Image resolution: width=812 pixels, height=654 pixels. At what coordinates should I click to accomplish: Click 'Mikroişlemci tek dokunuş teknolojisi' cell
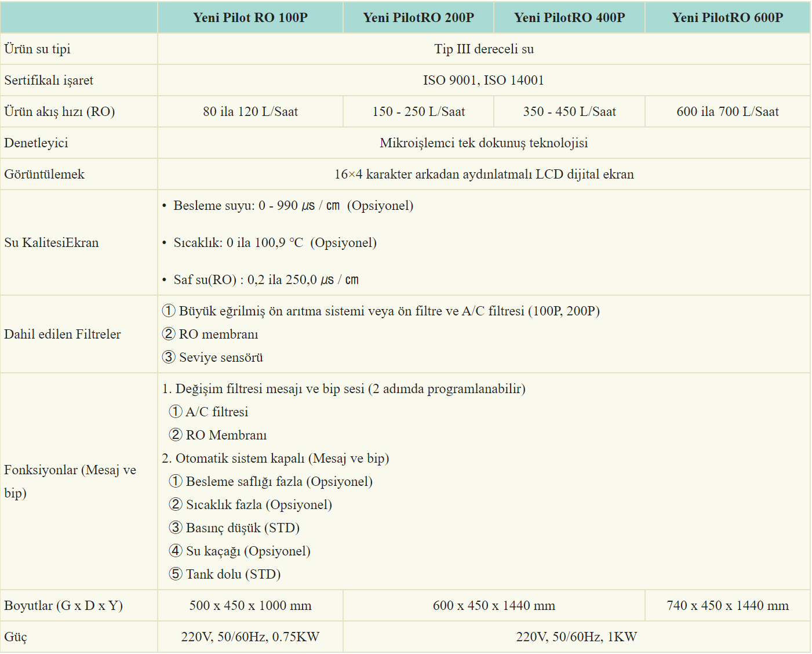(484, 143)
